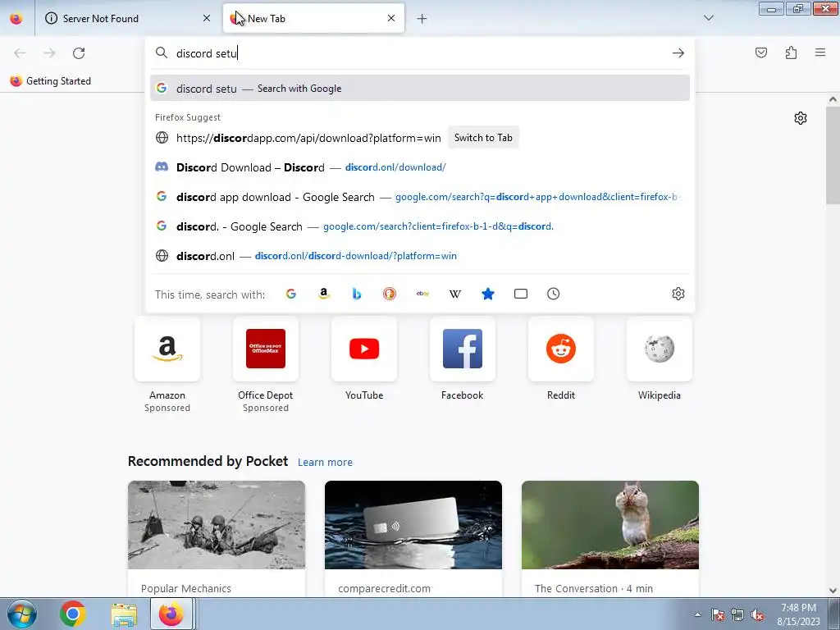Close the Server Not Found tab
This screenshot has height=630, width=840.
pos(207,18)
